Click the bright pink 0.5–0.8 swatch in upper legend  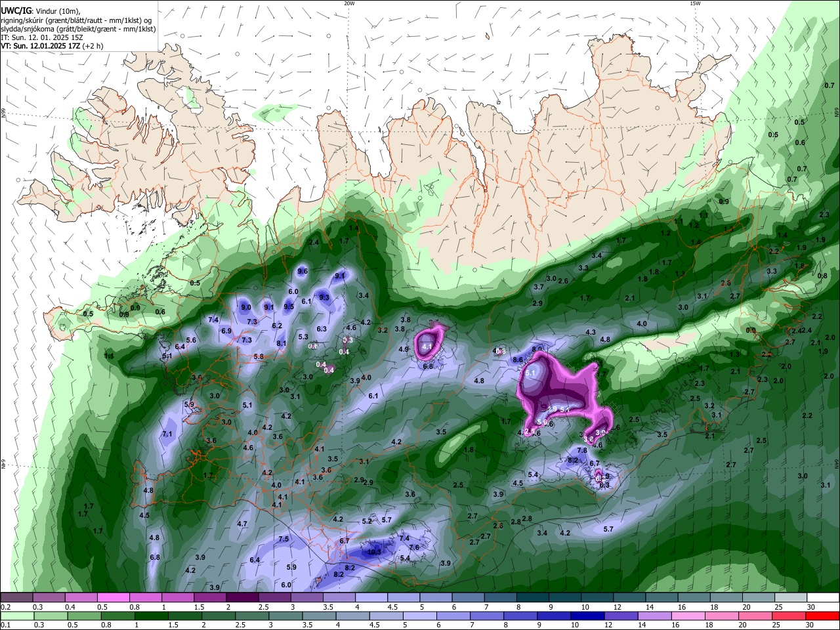(x=113, y=598)
